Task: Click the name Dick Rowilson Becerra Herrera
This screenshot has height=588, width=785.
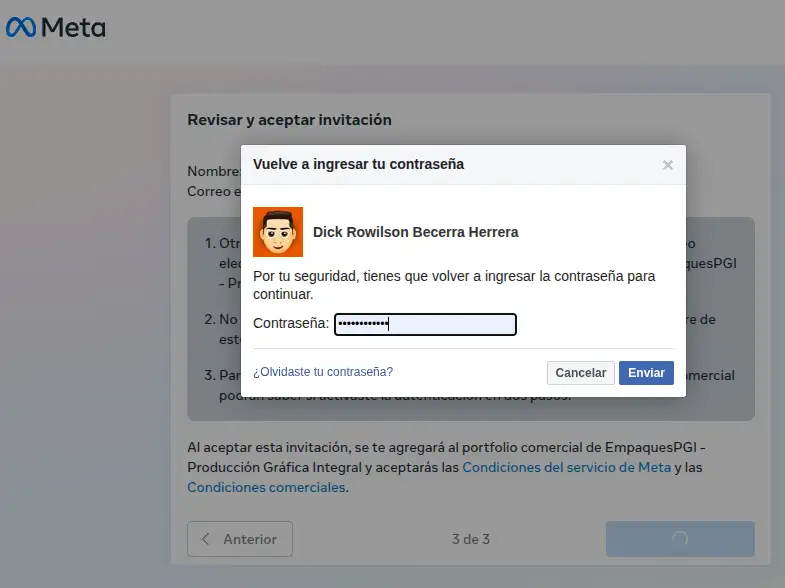Action: (x=415, y=232)
